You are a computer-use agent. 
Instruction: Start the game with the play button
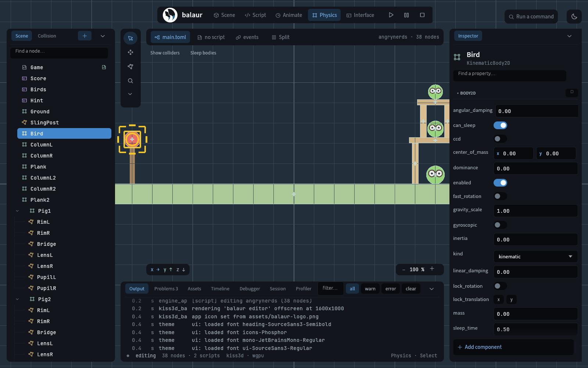391,15
